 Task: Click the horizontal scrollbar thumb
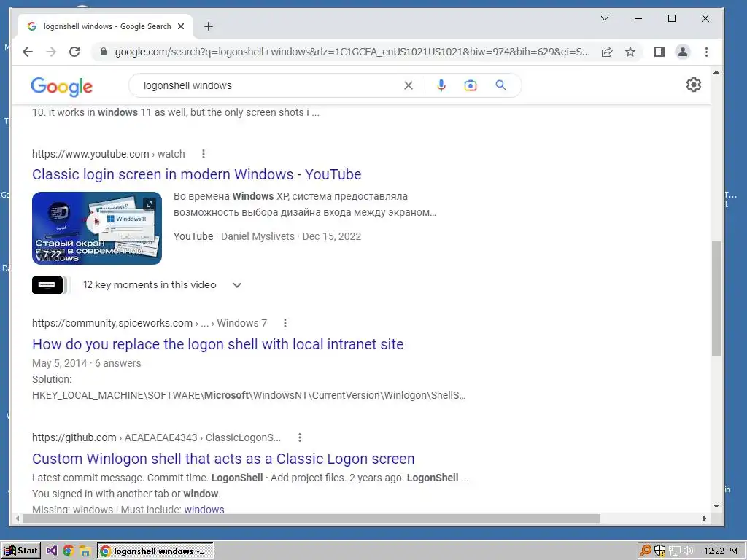click(311, 518)
